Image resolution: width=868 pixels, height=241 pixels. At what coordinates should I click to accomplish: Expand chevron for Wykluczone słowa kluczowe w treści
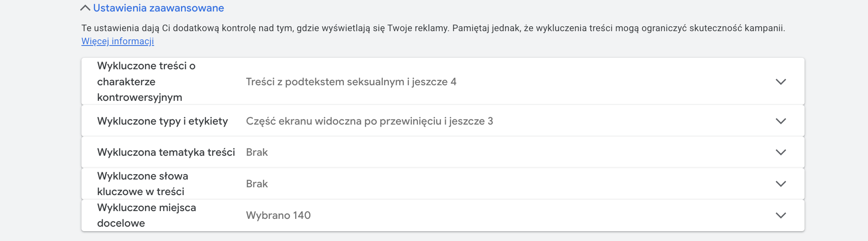coord(781,184)
